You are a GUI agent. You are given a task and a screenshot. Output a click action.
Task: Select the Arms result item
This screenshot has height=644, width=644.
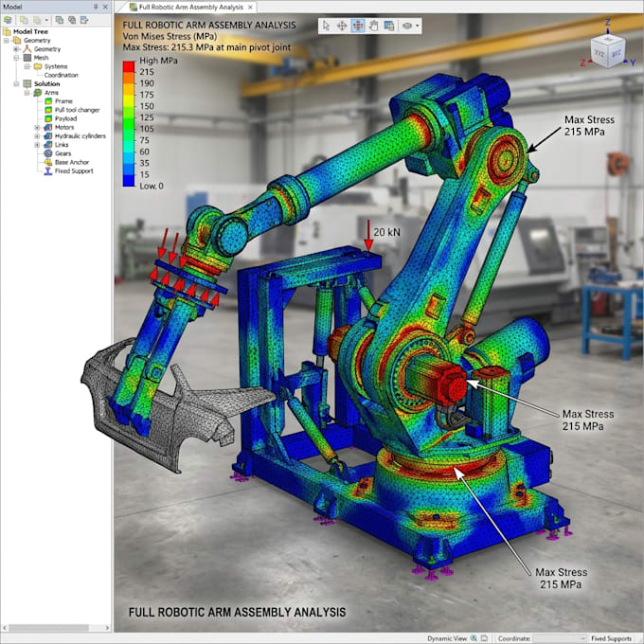pyautogui.click(x=51, y=93)
